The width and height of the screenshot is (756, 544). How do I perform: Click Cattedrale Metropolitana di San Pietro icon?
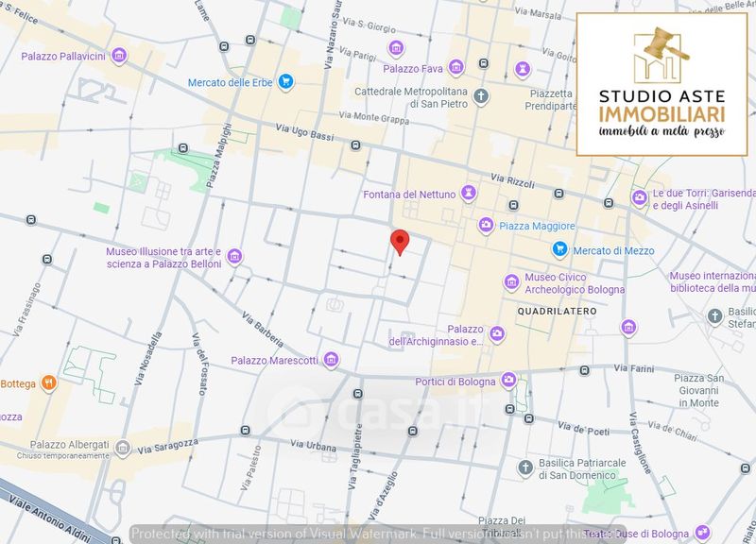pos(481,95)
